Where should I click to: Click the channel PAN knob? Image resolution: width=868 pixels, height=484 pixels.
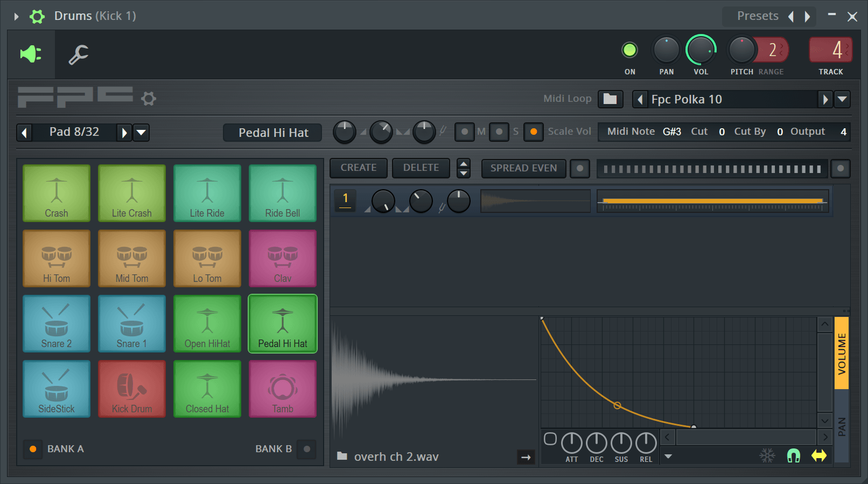pos(666,50)
